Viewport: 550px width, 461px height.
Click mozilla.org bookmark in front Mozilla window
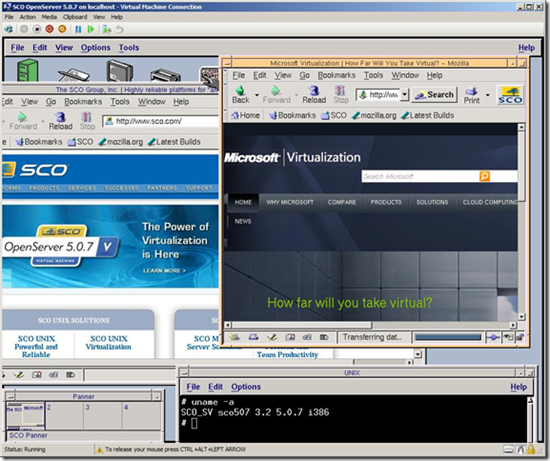(374, 115)
